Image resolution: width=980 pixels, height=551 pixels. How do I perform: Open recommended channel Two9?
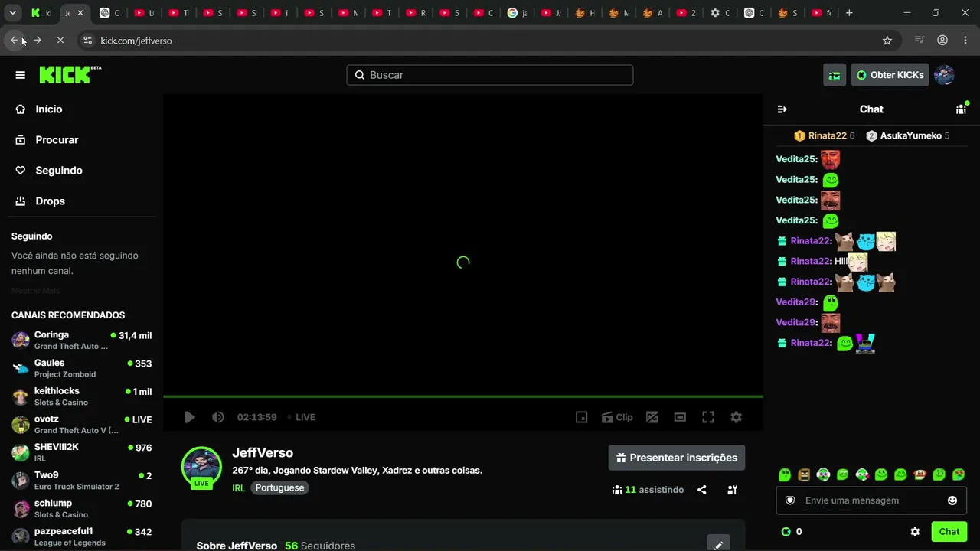pyautogui.click(x=81, y=481)
